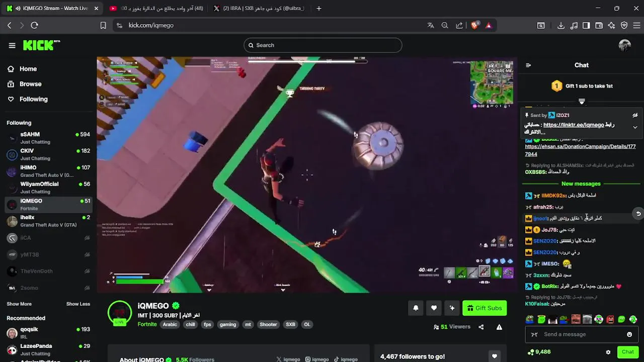Bookmark this page icon in address bar
The image size is (644, 362).
[x=103, y=25]
